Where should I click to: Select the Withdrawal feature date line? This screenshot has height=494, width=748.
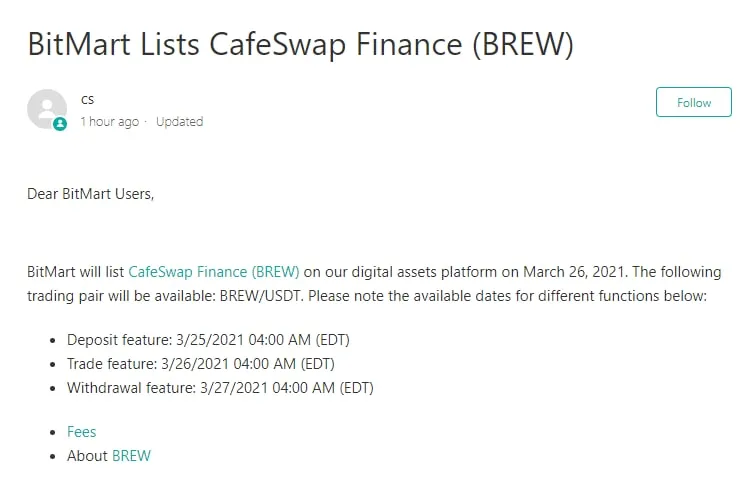[x=220, y=388]
